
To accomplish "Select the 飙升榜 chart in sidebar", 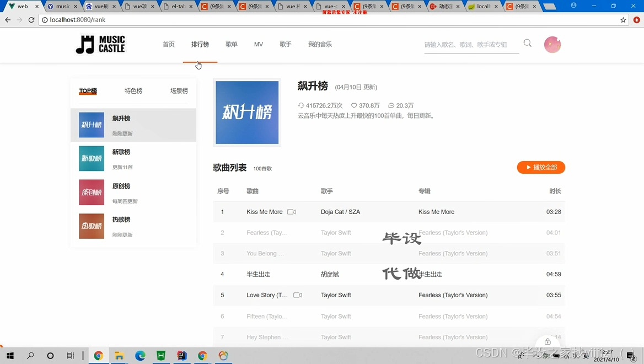I will point(133,125).
